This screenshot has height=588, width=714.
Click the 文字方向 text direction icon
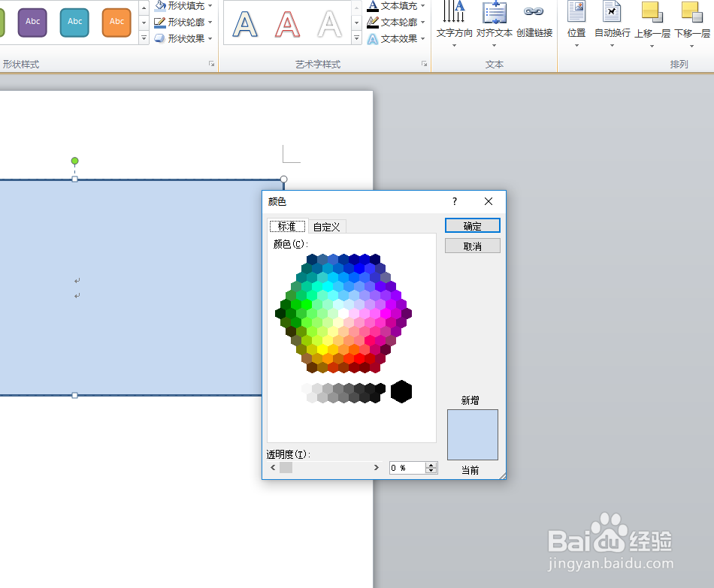coord(454,12)
